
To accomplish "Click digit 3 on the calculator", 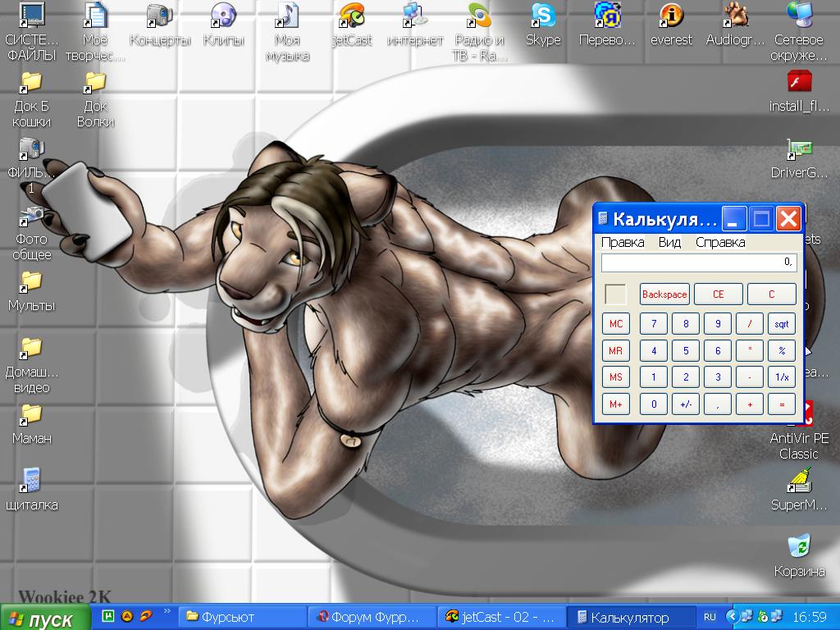I will tap(718, 377).
